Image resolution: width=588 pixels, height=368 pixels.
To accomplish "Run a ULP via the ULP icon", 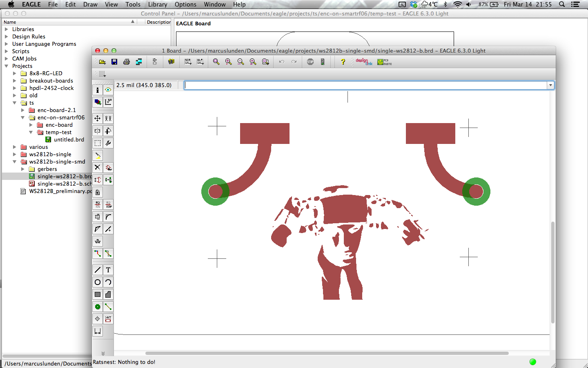I will pos(200,62).
